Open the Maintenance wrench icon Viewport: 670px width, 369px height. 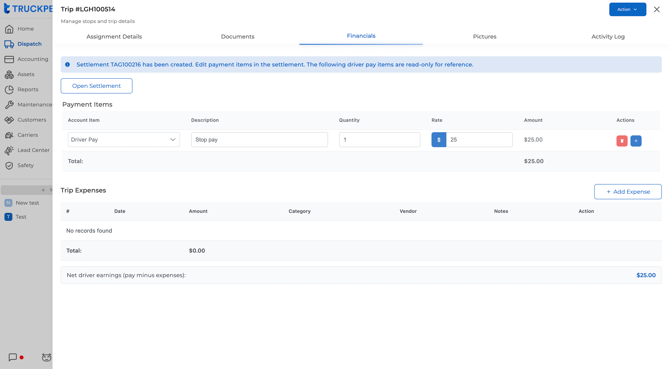coord(9,105)
